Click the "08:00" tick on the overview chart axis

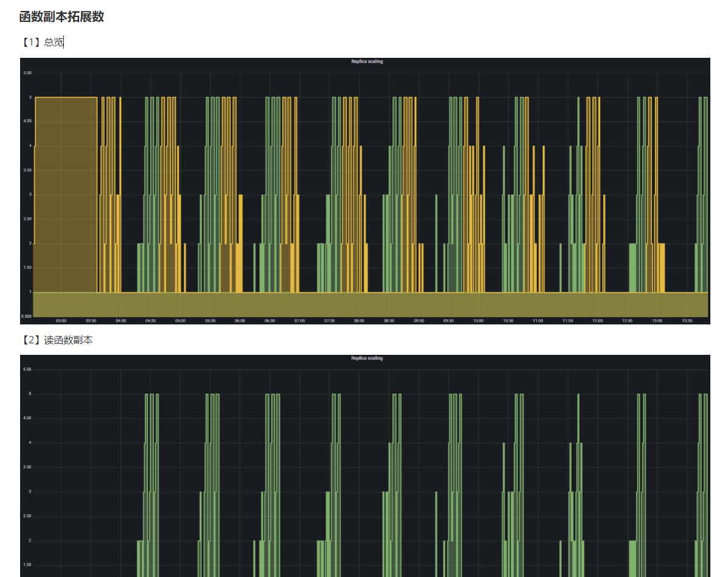[x=359, y=320]
